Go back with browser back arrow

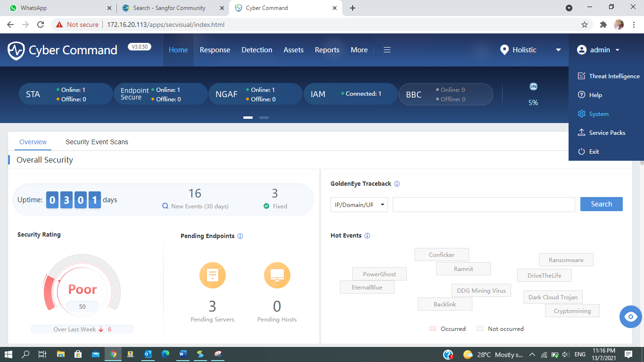10,25
